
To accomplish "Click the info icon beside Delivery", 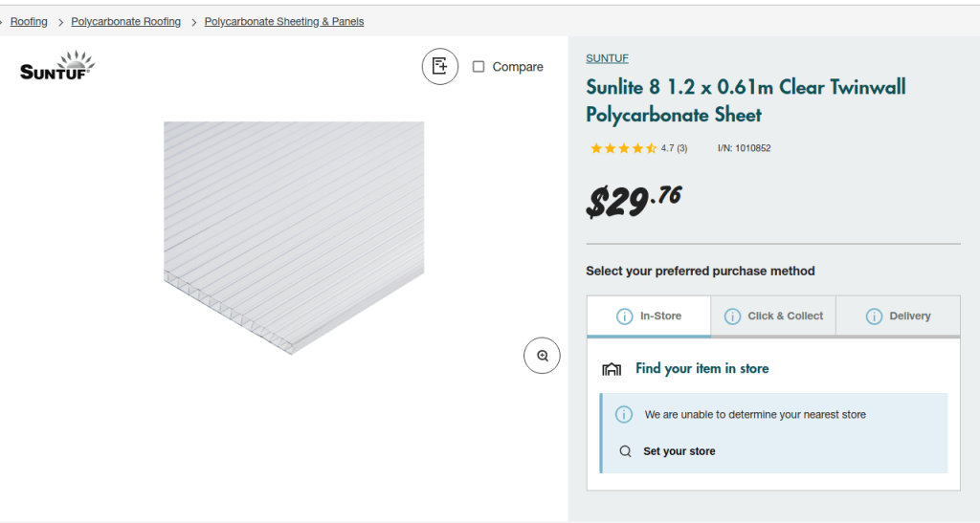I will 874,316.
